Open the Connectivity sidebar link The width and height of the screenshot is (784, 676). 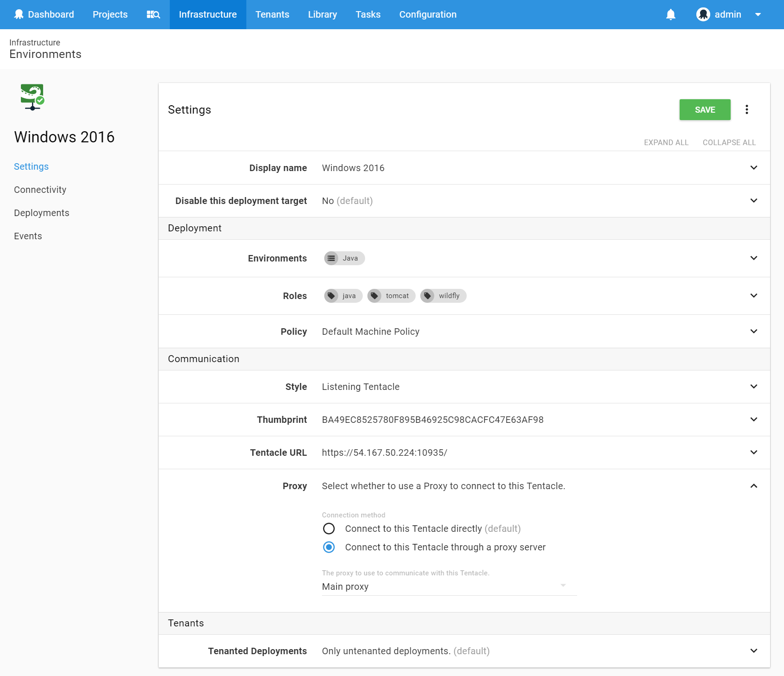pyautogui.click(x=40, y=190)
